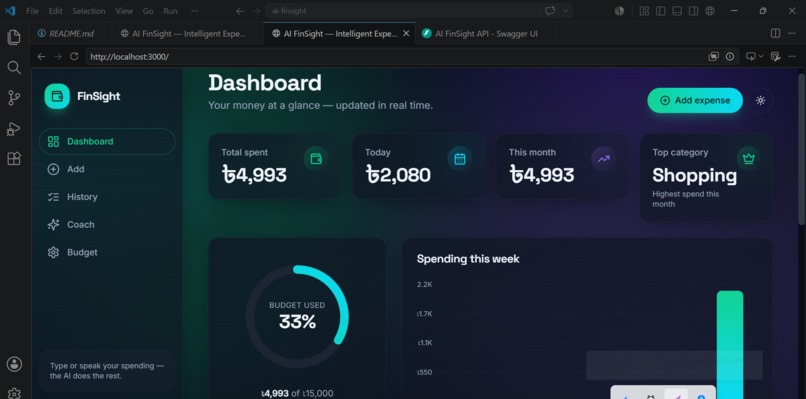
Task: Switch to AI FinSight API Swagger UI tab
Action: click(486, 33)
